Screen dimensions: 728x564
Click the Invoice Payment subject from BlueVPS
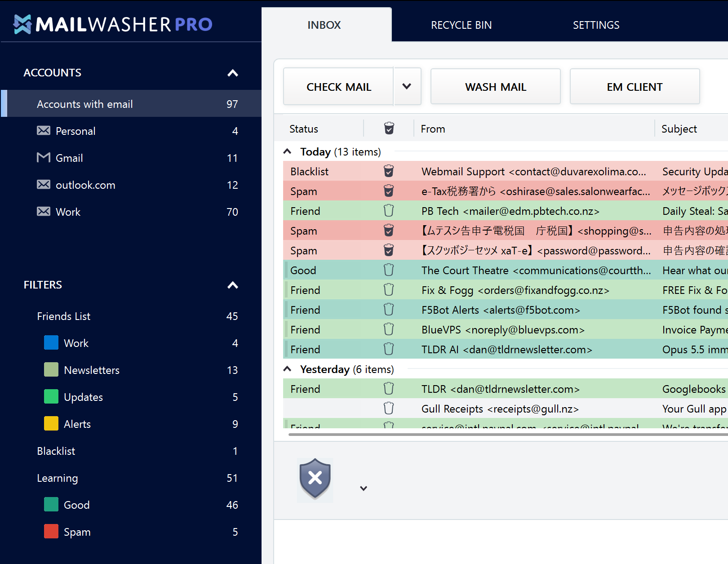click(695, 329)
